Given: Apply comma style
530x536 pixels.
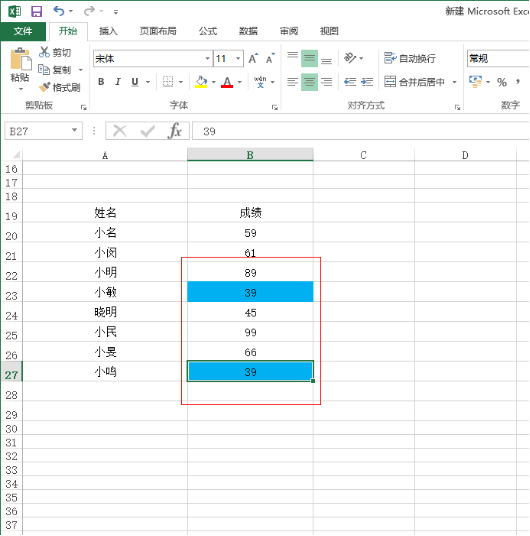Looking at the screenshot, I should tap(518, 82).
